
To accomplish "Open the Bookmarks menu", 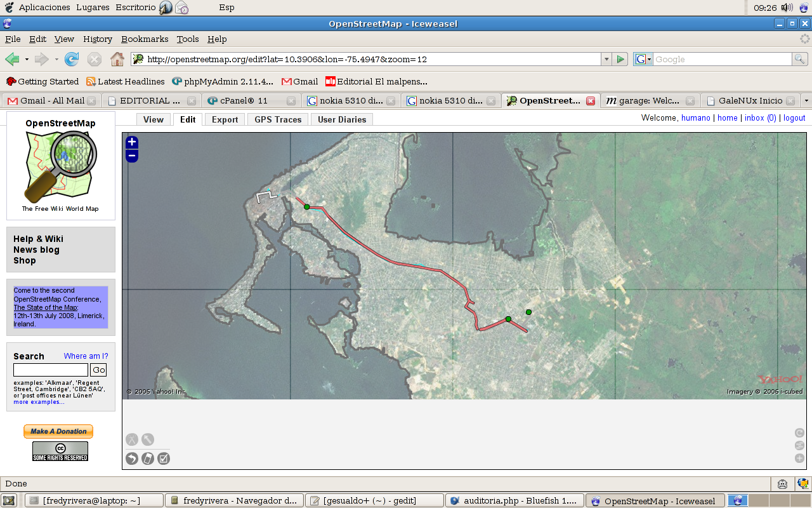I will [x=145, y=39].
